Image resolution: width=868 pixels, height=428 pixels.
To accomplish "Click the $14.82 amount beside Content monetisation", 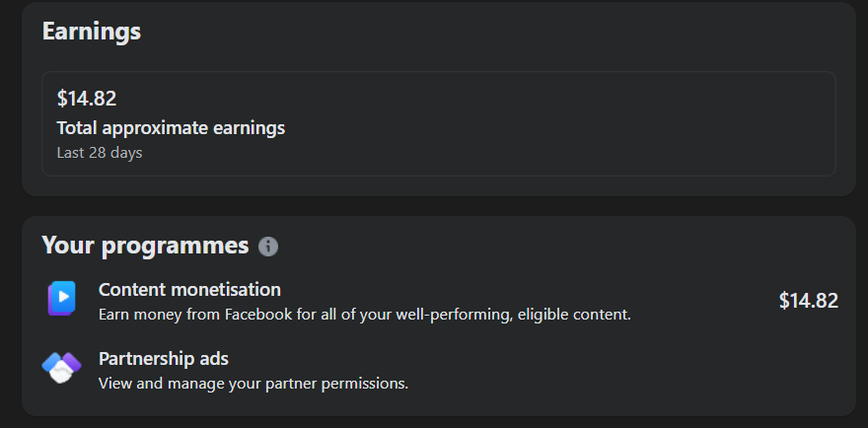I will (x=808, y=301).
